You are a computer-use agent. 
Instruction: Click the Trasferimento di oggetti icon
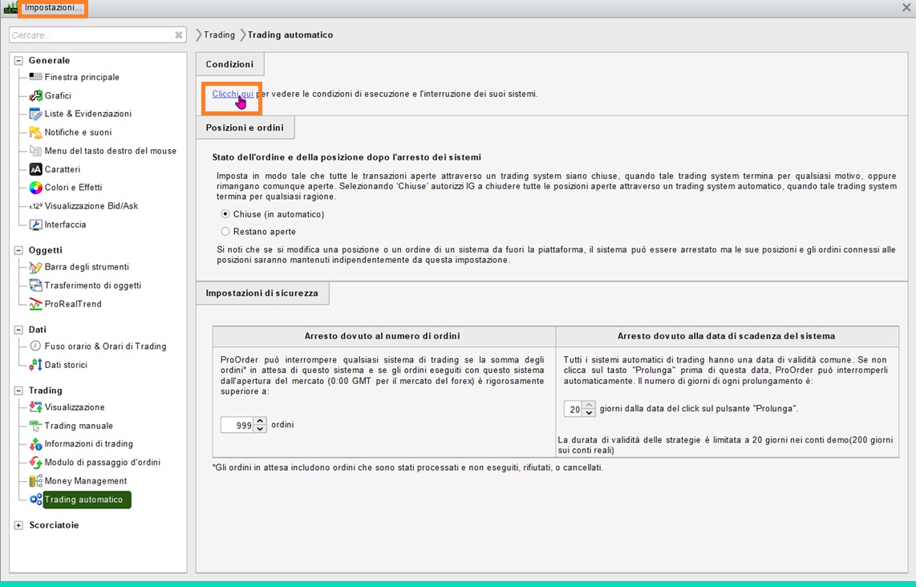[35, 285]
